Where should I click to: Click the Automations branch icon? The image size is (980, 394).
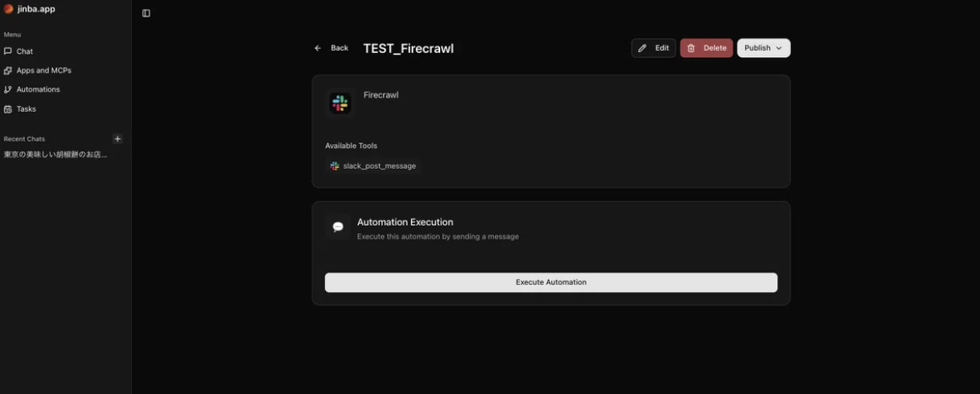click(8, 89)
